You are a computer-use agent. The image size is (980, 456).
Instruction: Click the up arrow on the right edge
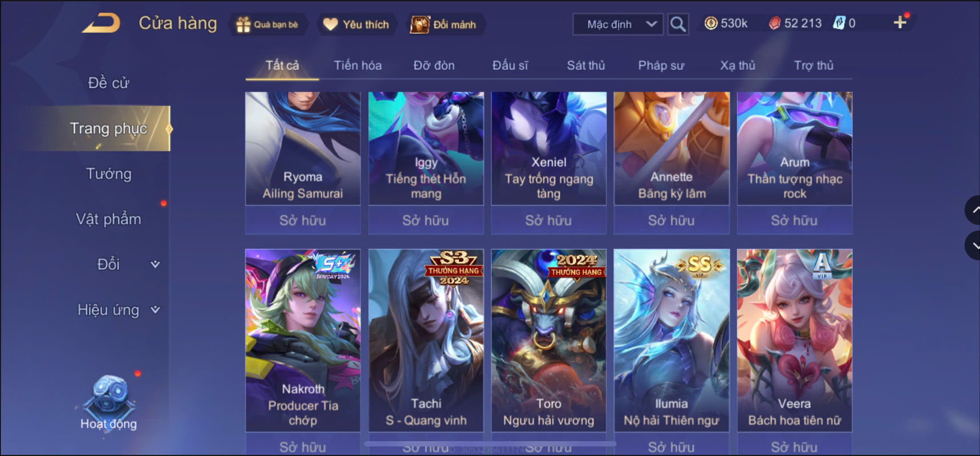(973, 210)
